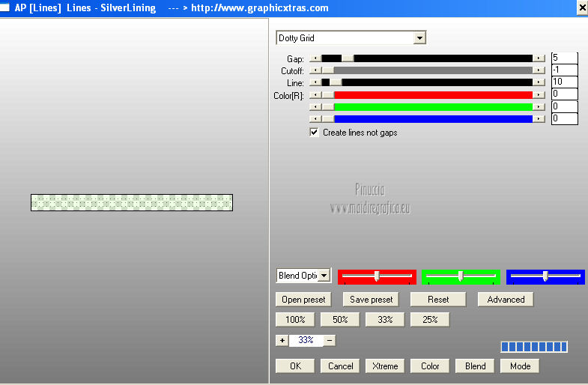
Task: Click the Open preset button
Action: pyautogui.click(x=303, y=300)
